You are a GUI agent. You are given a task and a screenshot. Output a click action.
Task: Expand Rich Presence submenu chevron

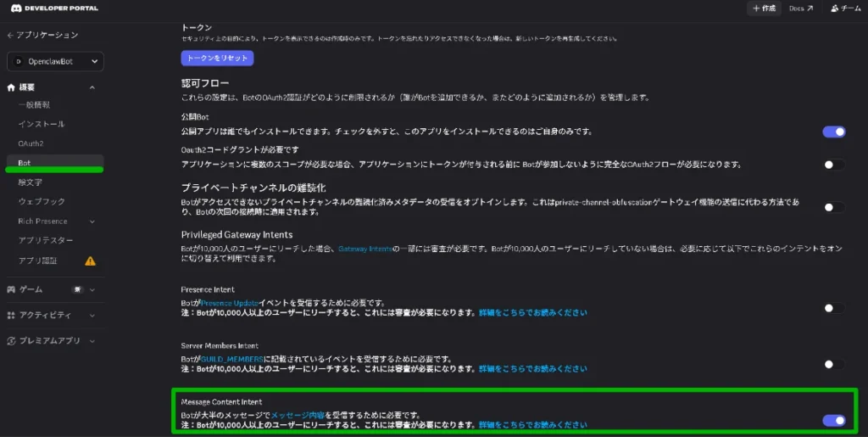[92, 221]
